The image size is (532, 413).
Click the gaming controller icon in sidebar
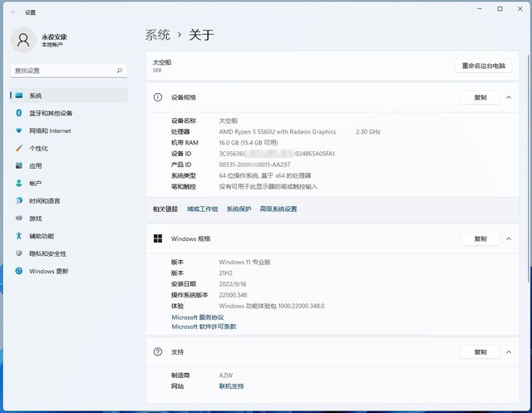tap(19, 218)
